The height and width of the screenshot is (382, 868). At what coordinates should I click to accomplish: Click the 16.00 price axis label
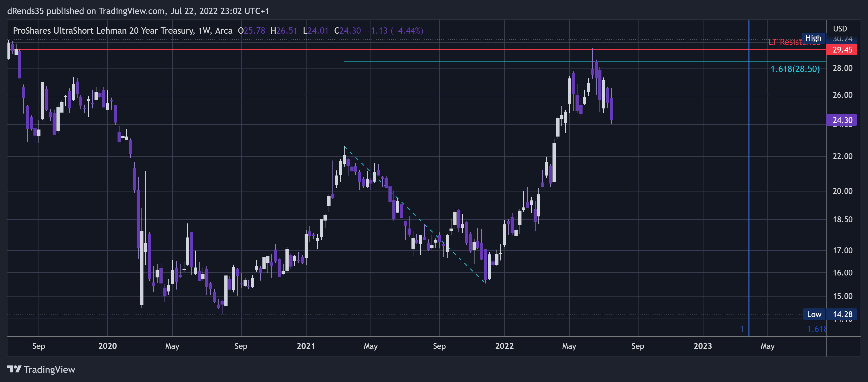pyautogui.click(x=842, y=273)
